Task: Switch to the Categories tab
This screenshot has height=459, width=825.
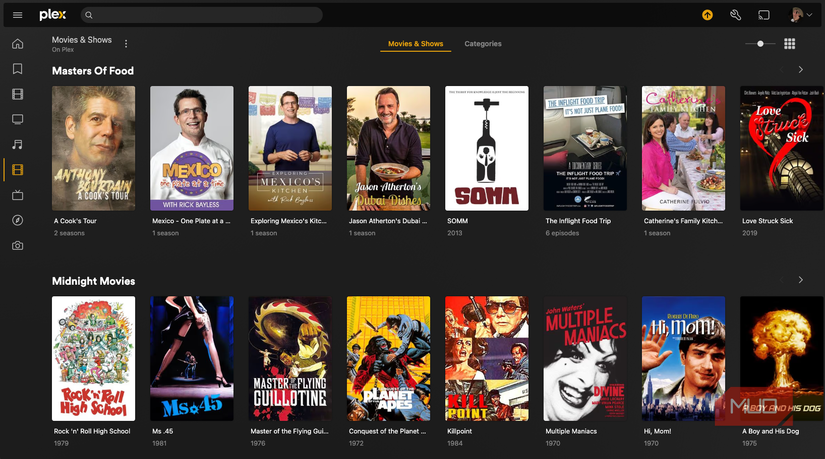Action: (x=482, y=44)
